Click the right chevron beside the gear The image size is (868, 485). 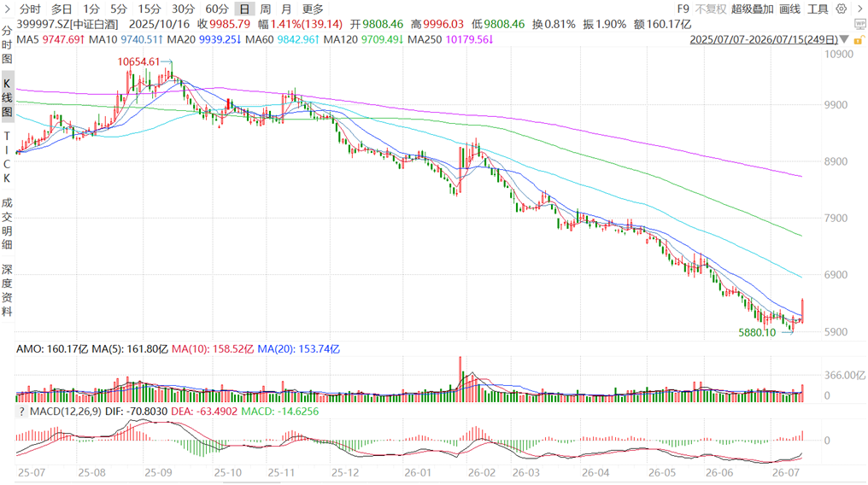click(860, 9)
